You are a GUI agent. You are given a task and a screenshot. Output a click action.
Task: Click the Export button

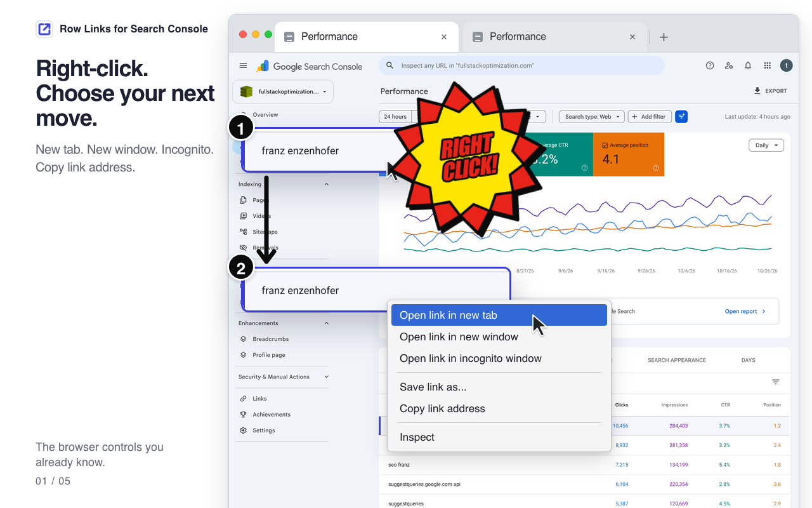pos(770,91)
